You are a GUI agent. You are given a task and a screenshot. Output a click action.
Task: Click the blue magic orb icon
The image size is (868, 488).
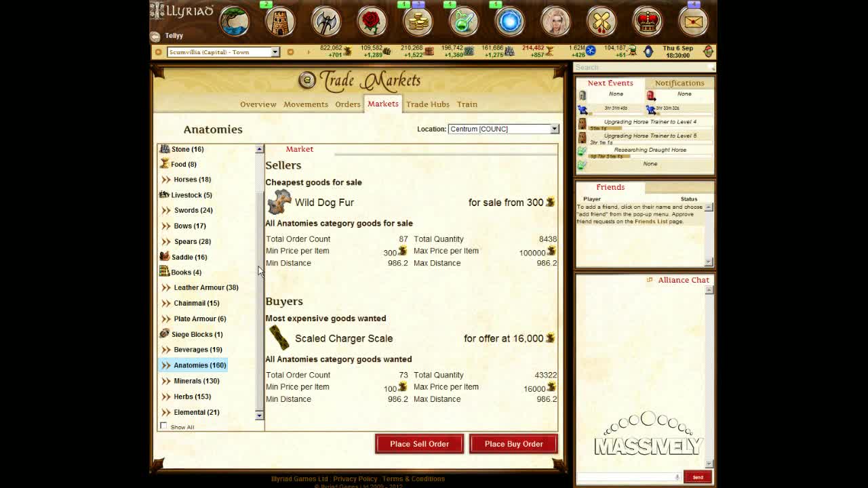[509, 22]
